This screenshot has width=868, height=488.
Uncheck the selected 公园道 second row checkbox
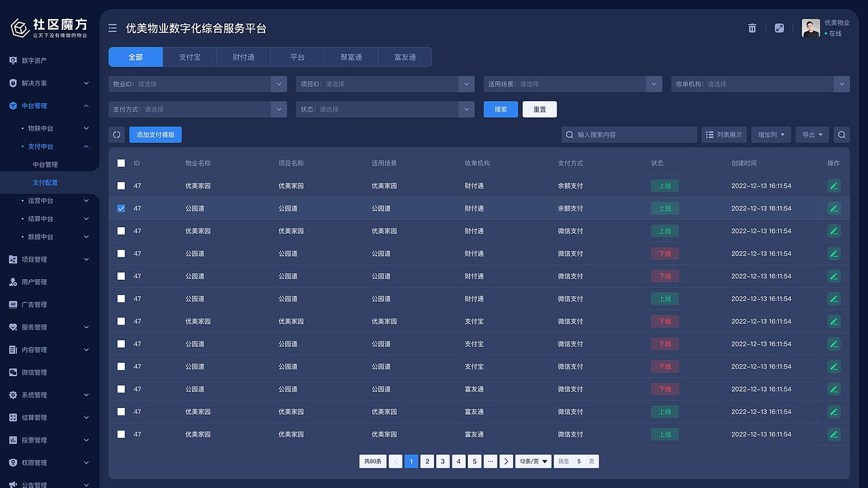point(121,208)
